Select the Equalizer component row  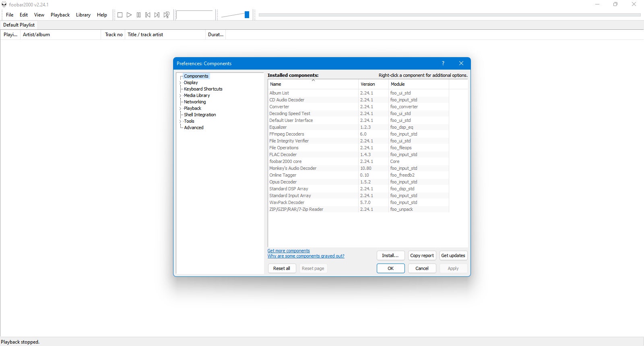click(x=358, y=127)
